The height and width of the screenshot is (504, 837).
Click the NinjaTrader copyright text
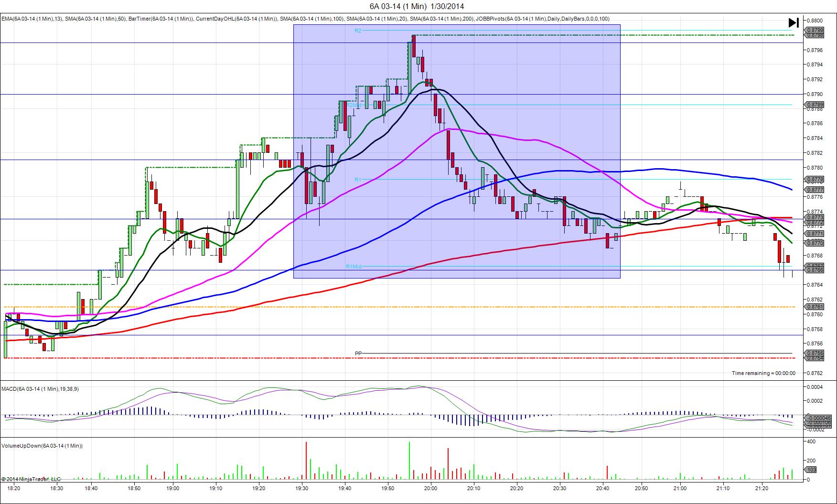(31, 479)
